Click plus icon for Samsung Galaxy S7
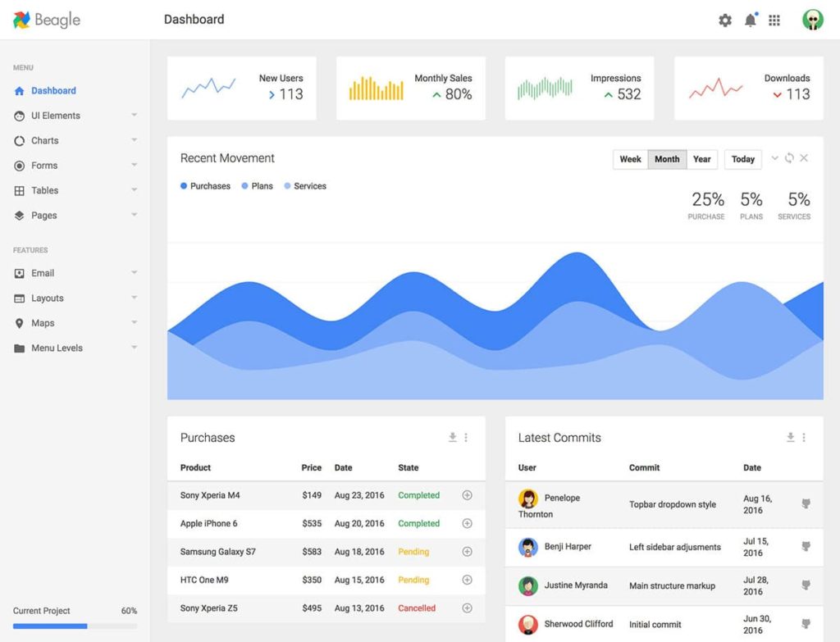 tap(467, 552)
